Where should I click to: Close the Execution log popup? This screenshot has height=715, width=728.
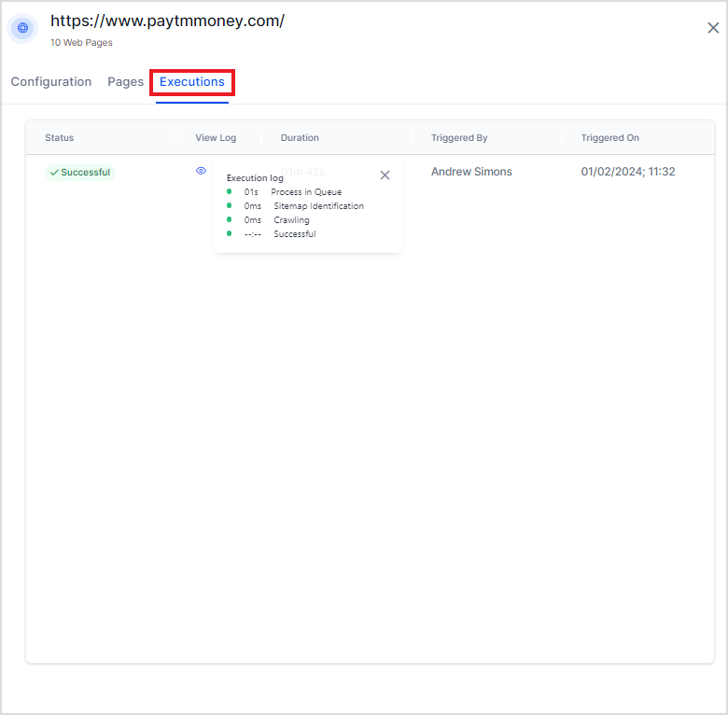[x=385, y=175]
